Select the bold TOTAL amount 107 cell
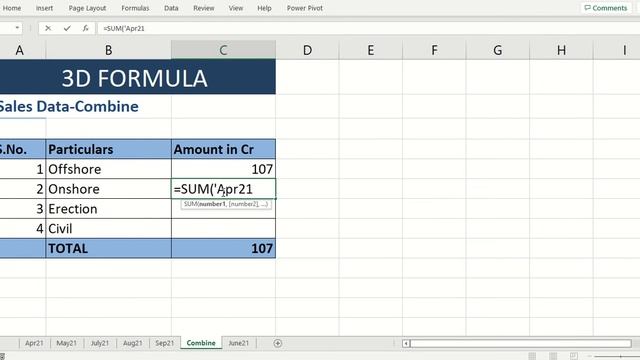Viewport: 640px width, 360px height. tap(223, 249)
